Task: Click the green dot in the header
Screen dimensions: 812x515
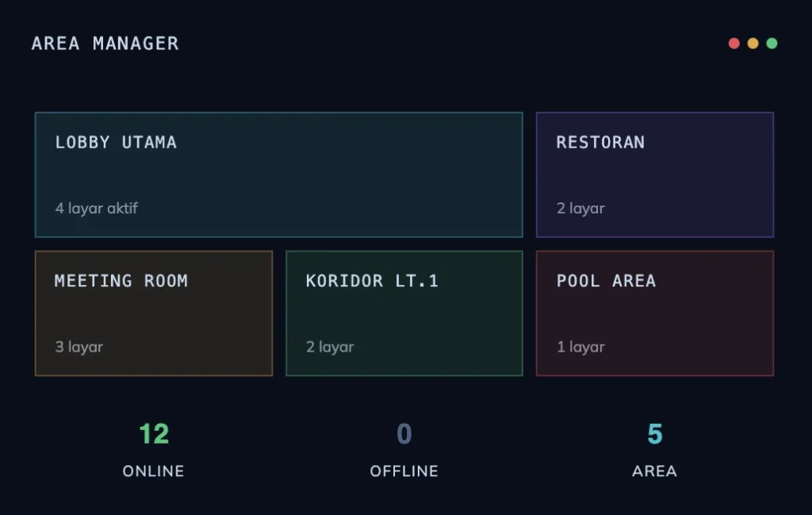Action: (772, 44)
